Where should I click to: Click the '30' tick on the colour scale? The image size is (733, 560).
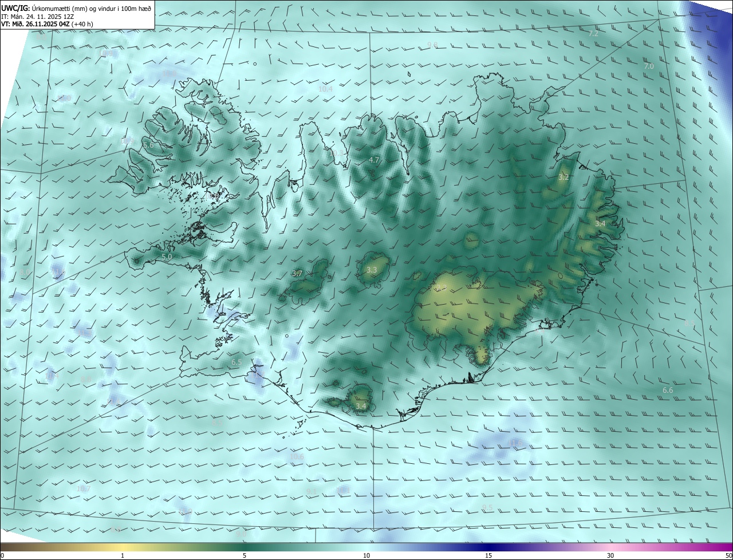point(610,555)
